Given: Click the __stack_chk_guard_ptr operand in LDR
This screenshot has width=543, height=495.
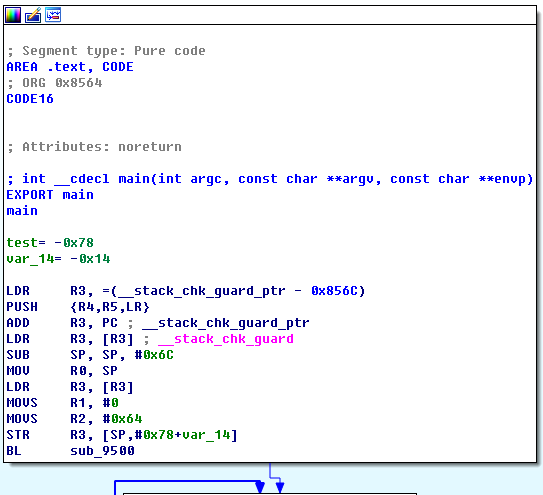Looking at the screenshot, I should point(202,291).
